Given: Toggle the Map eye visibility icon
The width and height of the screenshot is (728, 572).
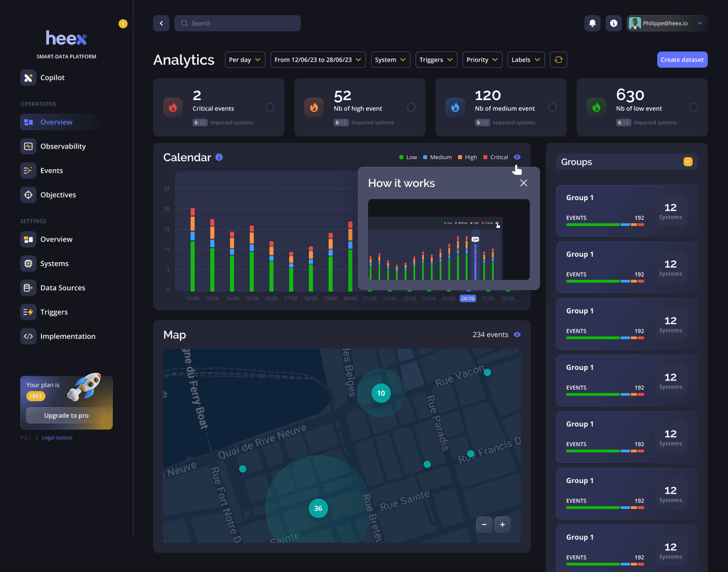Looking at the screenshot, I should tap(517, 335).
